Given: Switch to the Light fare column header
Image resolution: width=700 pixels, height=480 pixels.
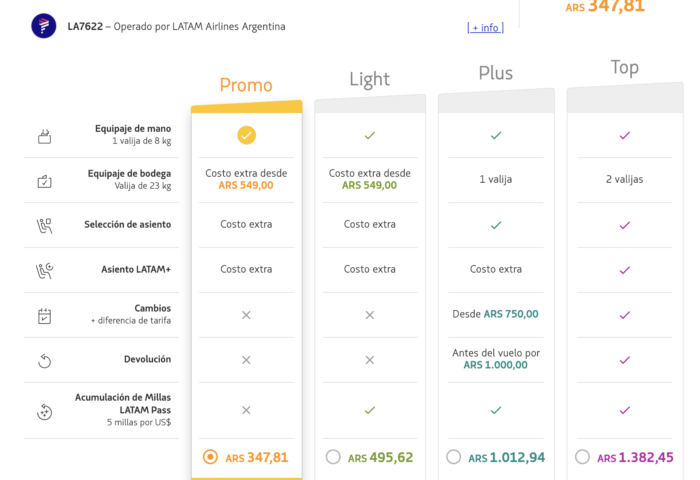Looking at the screenshot, I should click(369, 80).
